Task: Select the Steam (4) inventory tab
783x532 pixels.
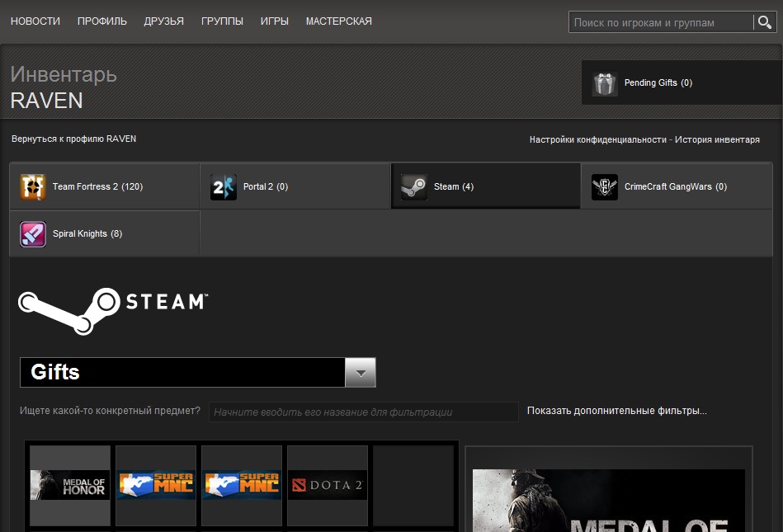Action: 485,186
